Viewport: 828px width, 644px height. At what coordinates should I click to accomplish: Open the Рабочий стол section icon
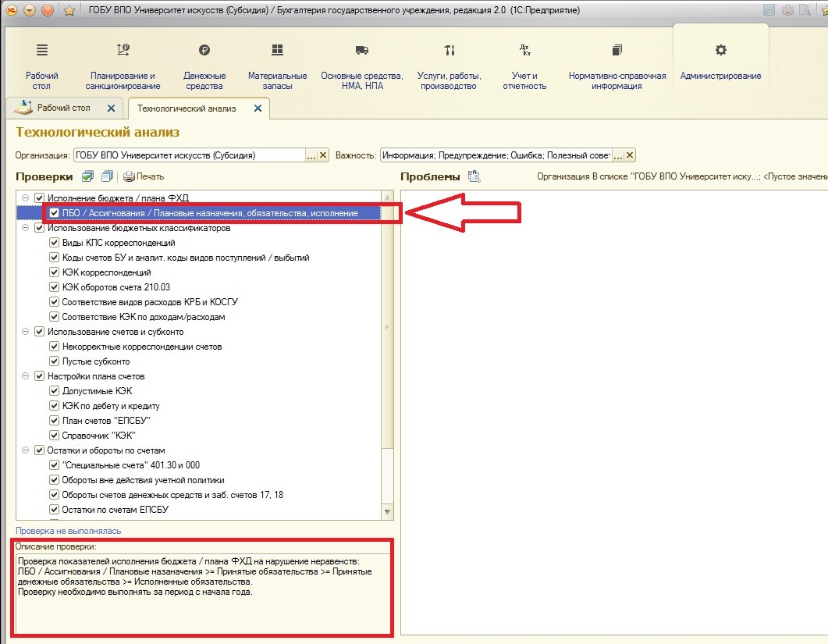(42, 51)
